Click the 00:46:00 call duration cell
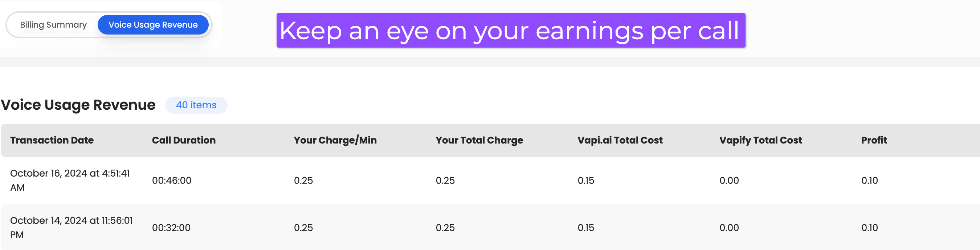980x250 pixels. tap(172, 181)
